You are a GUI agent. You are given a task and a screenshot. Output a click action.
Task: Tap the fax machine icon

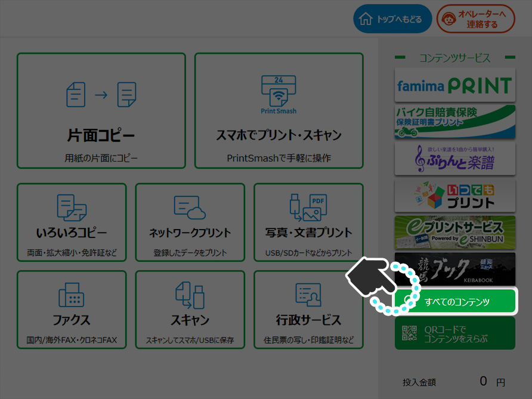(x=71, y=295)
